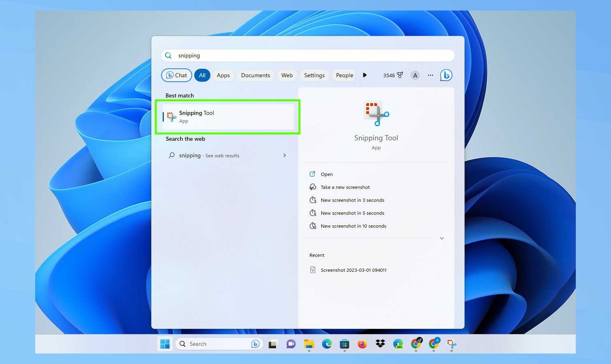Expand the actions list chevron
The image size is (611, 364).
pos(441,238)
